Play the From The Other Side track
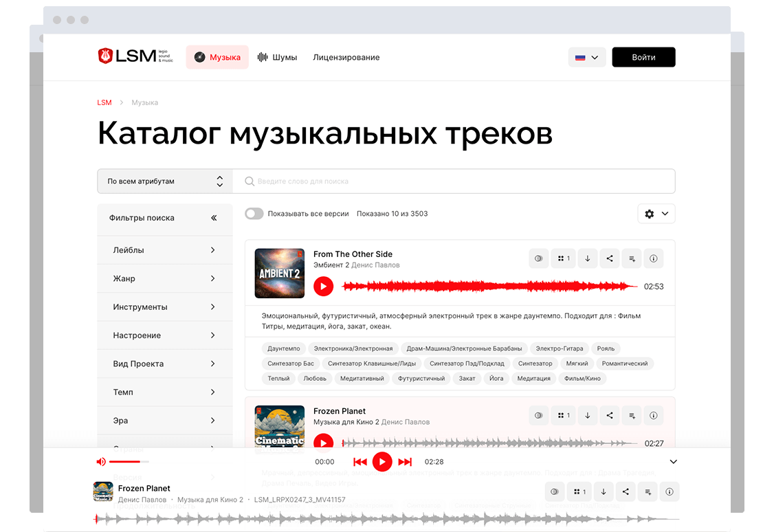 [323, 286]
